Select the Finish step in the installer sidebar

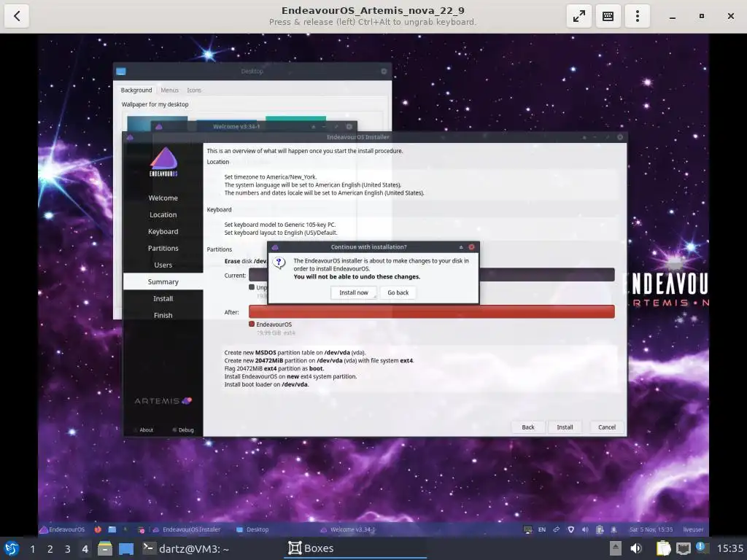click(163, 315)
